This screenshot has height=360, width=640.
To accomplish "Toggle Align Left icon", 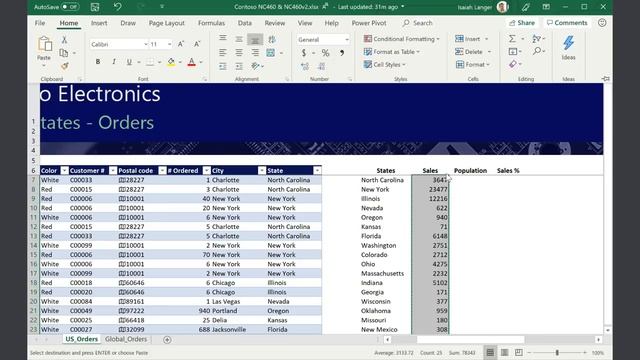I will click(223, 53).
